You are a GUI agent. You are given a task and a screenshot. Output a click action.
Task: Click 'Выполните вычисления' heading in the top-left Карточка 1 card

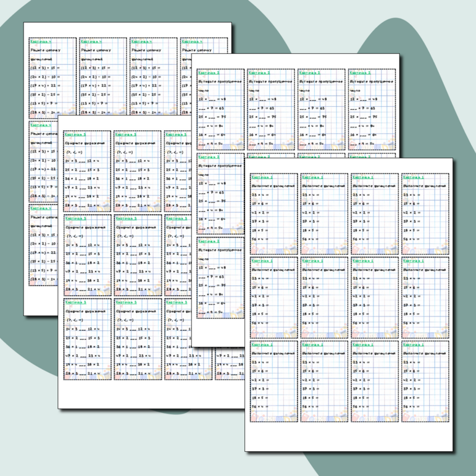point(272,185)
